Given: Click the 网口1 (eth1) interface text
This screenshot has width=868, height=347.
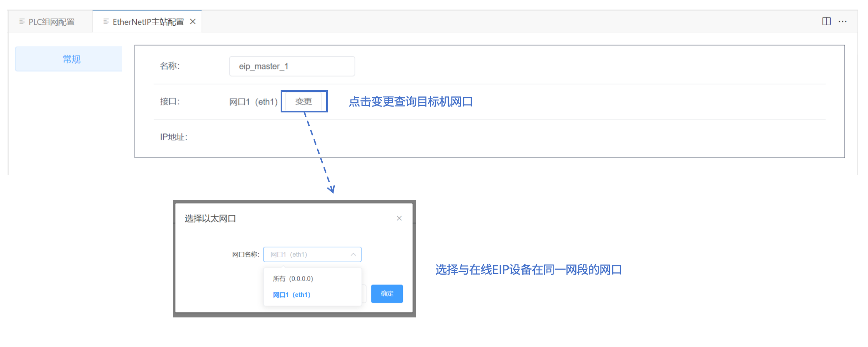Looking at the screenshot, I should point(253,102).
